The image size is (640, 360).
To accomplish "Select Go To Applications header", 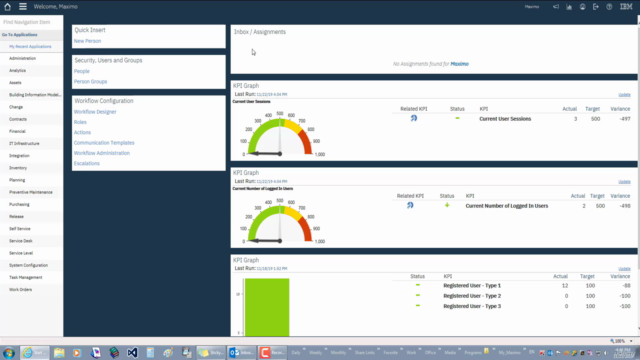I will tap(20, 35).
